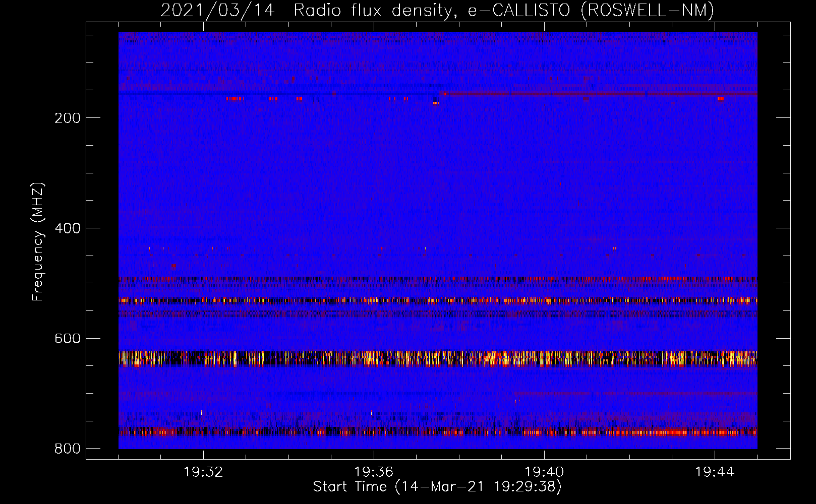
Task: Click the 800 frequency tick label
Action: click(x=68, y=449)
